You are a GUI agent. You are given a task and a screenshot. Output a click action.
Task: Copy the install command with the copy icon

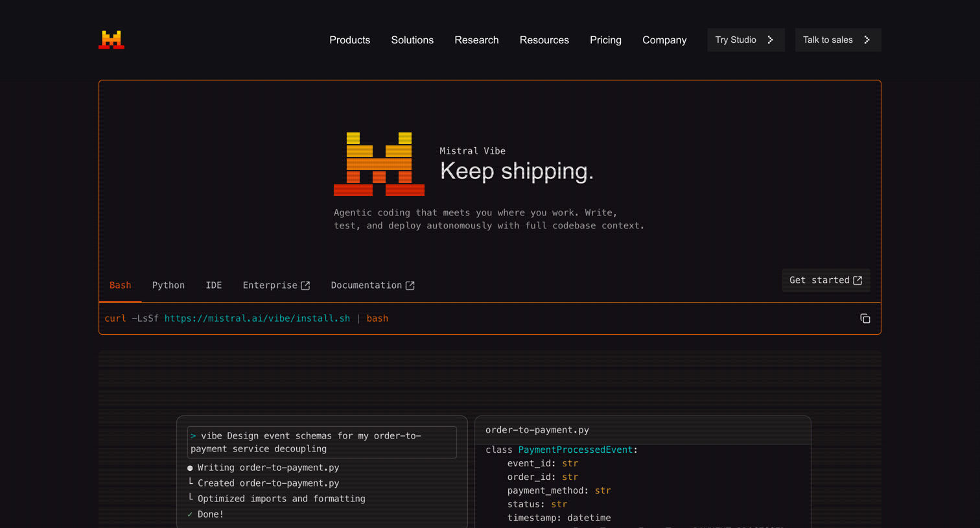pyautogui.click(x=865, y=318)
